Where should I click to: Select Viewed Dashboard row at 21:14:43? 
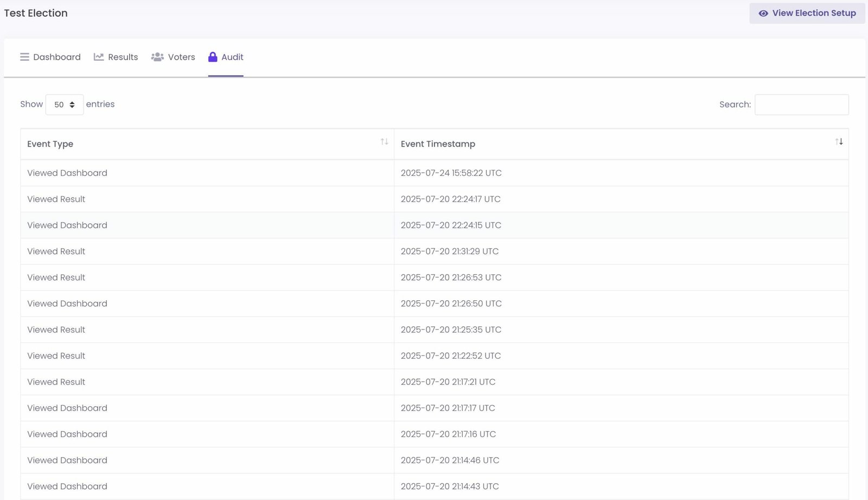coord(435,486)
